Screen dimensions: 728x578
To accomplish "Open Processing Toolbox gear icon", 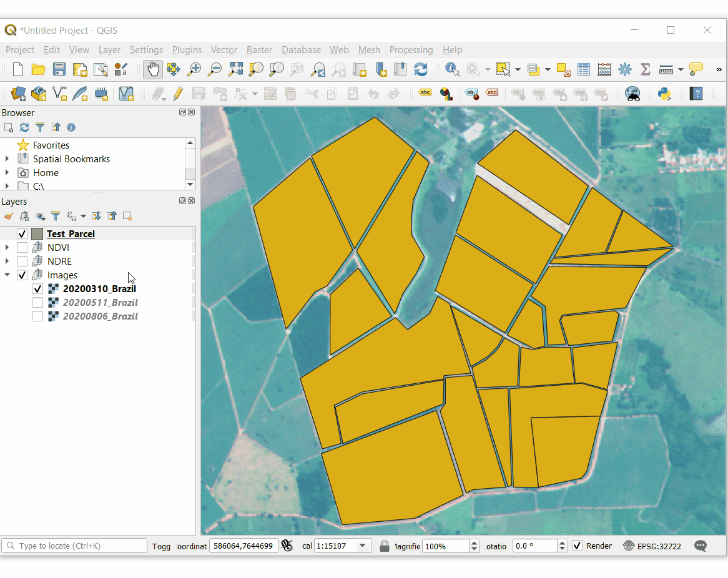I will 625,69.
